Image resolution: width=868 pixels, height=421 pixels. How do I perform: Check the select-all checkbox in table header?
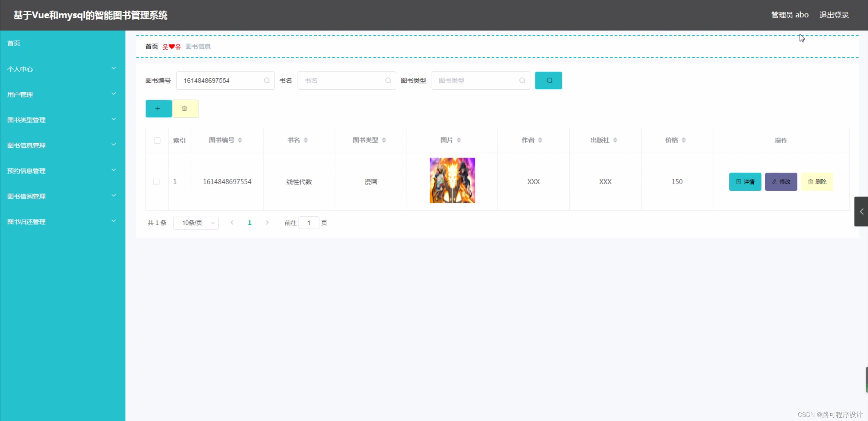[x=156, y=140]
